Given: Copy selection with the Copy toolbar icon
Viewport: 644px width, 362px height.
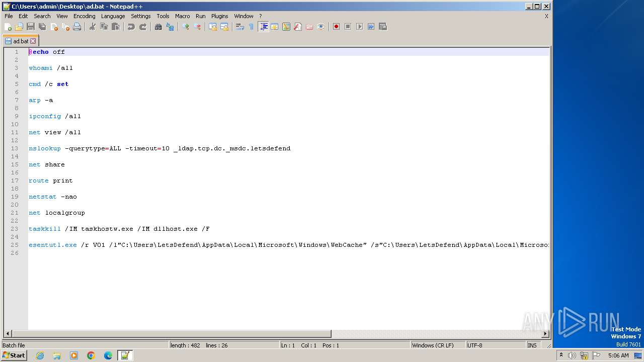Looking at the screenshot, I should (x=104, y=27).
